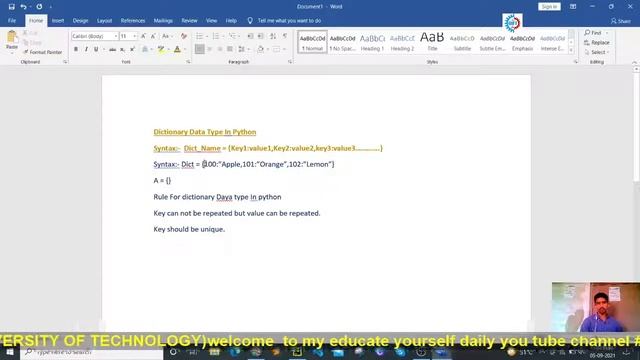Click the heading 'Dictionary Data Type In Python'
The image size is (640, 360).
pos(205,132)
